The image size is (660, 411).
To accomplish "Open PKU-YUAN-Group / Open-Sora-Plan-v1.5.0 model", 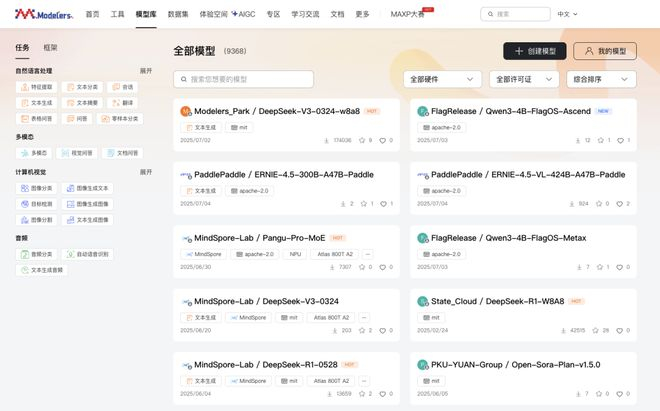I will pyautogui.click(x=516, y=365).
